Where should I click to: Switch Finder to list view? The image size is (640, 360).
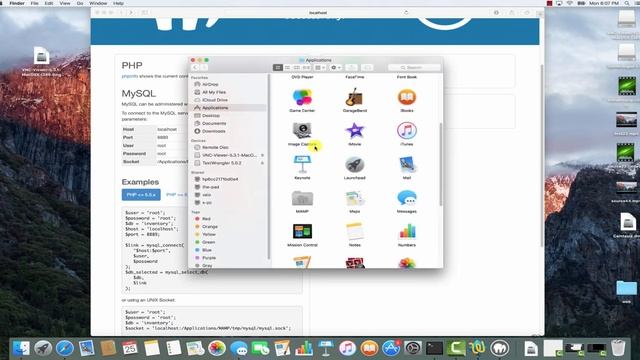pos(287,67)
